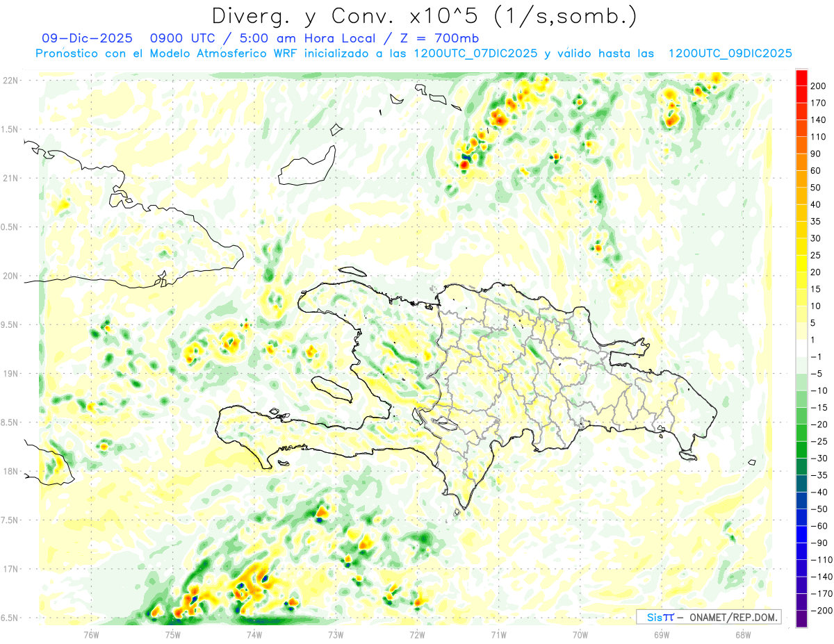This screenshot has width=834, height=644.
Task: Click the color scale label '90'
Action: pos(817,154)
